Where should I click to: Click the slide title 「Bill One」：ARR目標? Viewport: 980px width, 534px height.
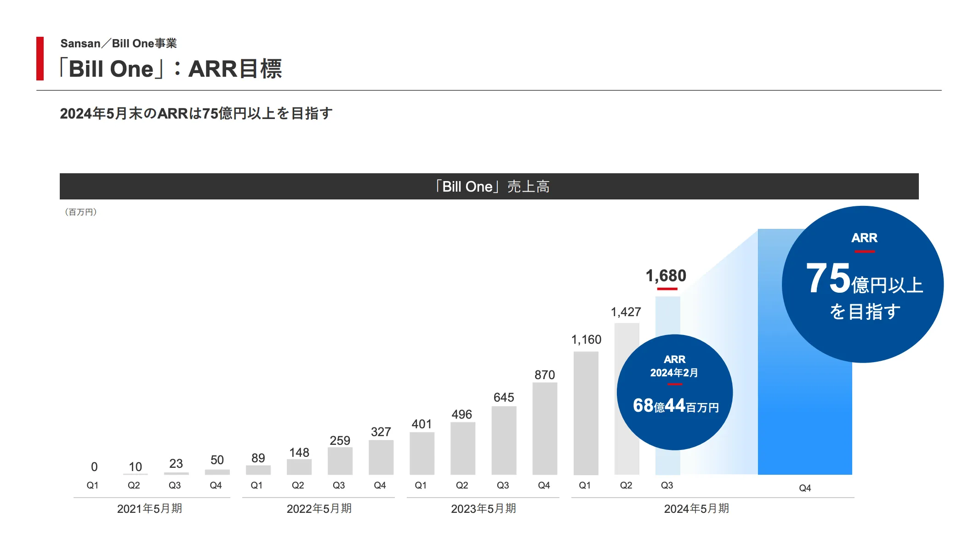pos(171,69)
